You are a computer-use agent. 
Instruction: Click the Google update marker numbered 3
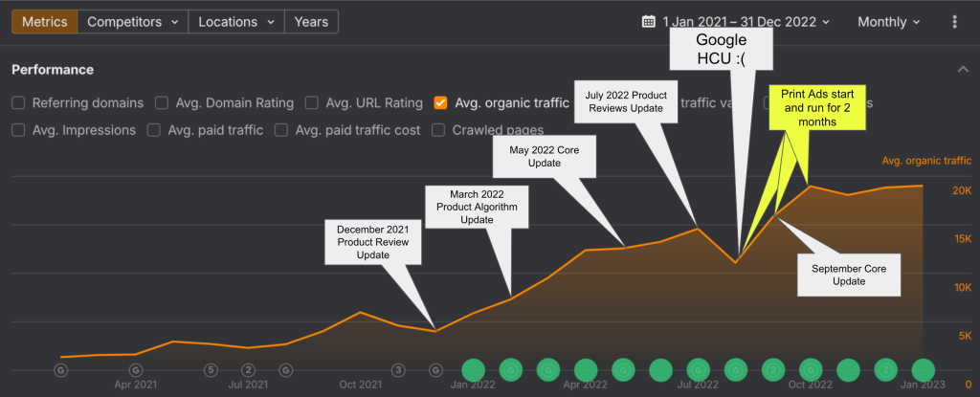tap(398, 369)
